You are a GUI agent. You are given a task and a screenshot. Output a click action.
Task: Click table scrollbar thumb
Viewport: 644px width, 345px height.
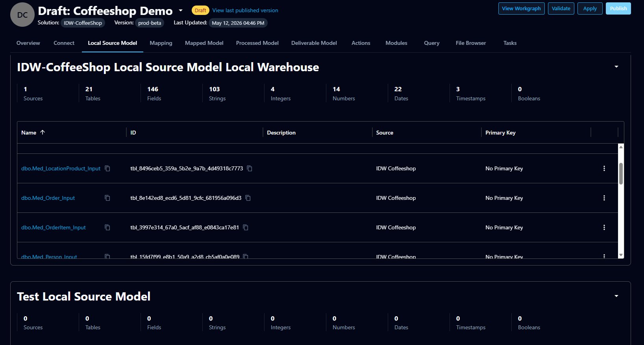(621, 173)
